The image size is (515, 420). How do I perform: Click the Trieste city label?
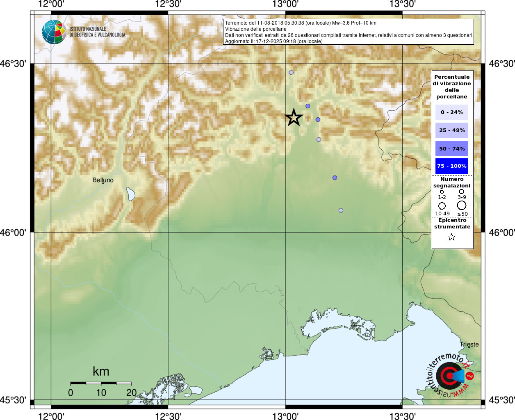click(x=469, y=345)
